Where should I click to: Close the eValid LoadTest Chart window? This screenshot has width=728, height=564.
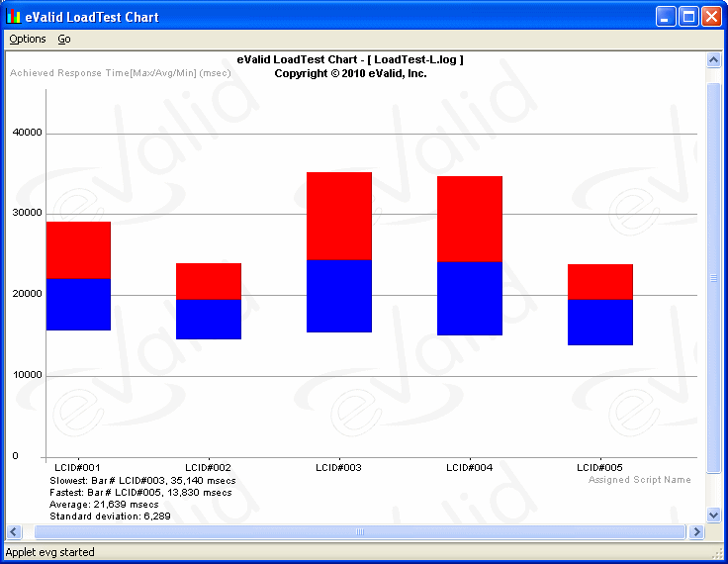(x=711, y=17)
